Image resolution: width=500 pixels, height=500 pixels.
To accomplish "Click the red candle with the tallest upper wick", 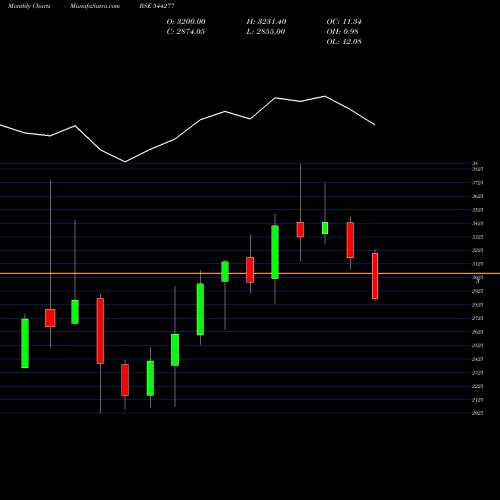I will 300,230.
